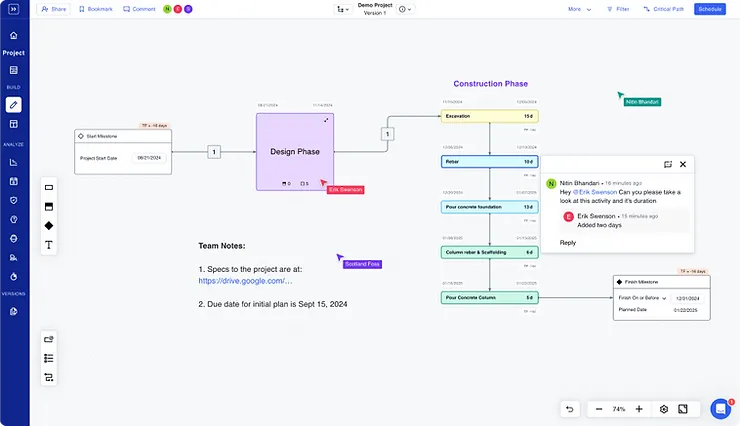Open the versions document icon in sidebar

pos(14,311)
